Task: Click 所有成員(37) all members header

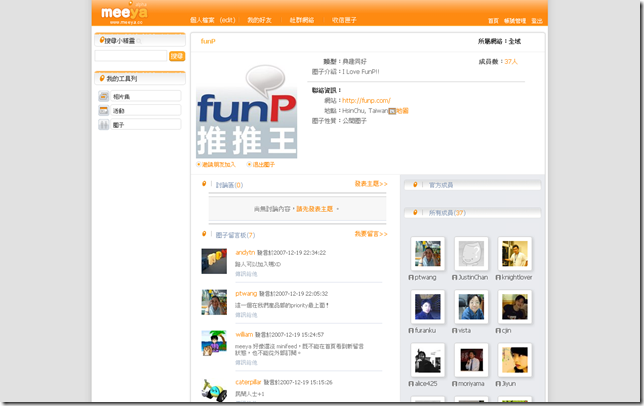Action: [447, 213]
